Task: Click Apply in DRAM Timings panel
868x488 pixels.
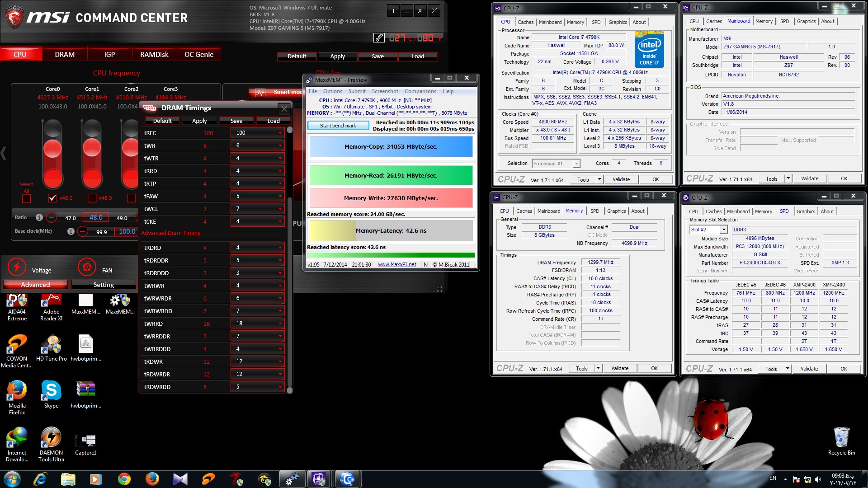Action: point(199,121)
